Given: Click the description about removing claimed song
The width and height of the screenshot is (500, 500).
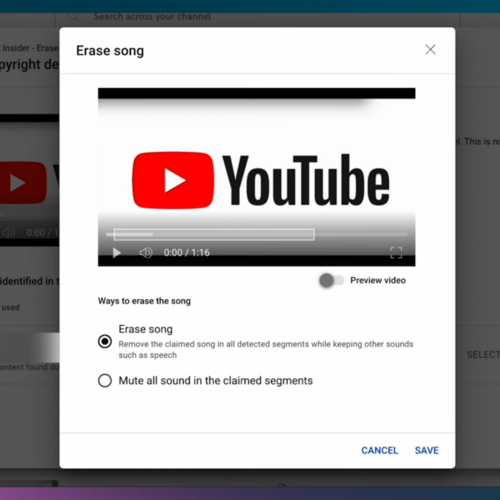Looking at the screenshot, I should pos(266,349).
